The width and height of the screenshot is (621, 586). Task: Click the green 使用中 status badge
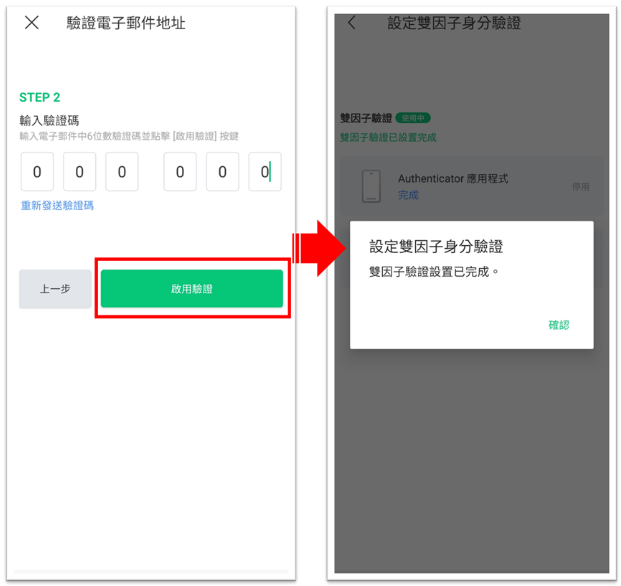(x=413, y=118)
